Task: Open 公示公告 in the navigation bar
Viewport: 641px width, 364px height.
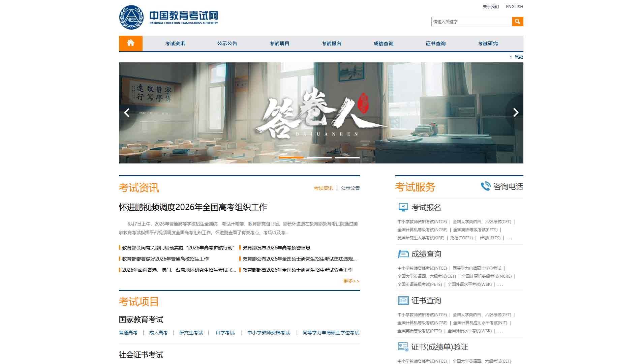Action: click(x=227, y=43)
